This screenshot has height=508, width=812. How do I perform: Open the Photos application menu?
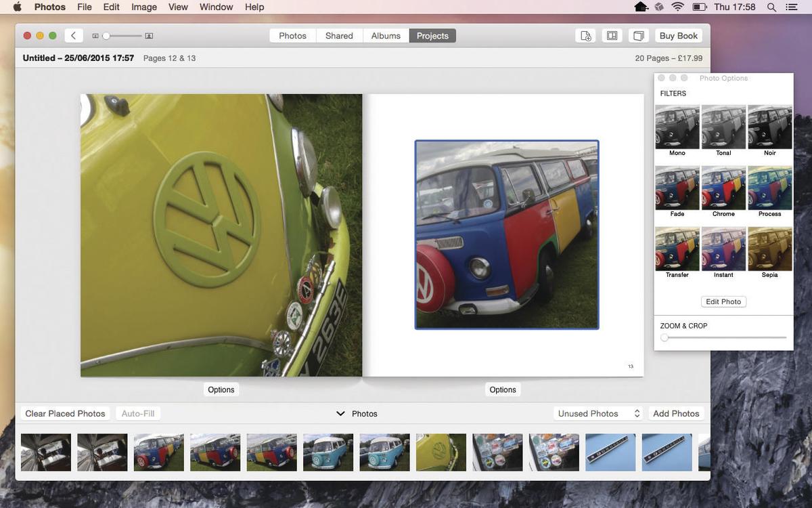(x=50, y=7)
